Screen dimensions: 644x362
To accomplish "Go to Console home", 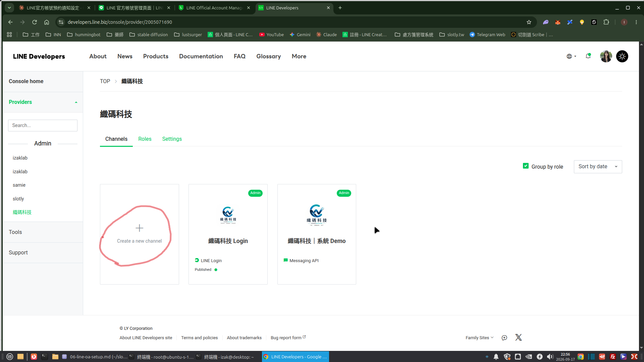I will pos(26,81).
